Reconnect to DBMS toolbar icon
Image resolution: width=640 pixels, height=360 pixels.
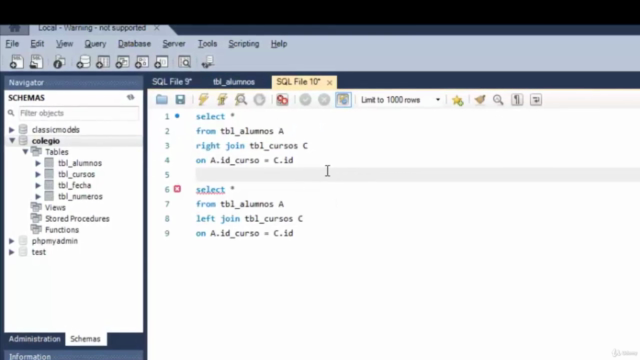[208, 62]
